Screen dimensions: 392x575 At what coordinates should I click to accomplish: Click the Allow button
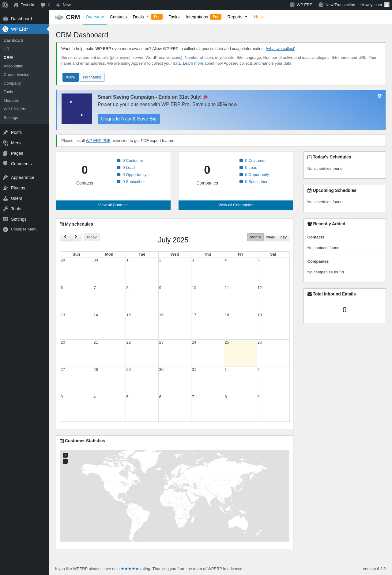click(x=70, y=77)
